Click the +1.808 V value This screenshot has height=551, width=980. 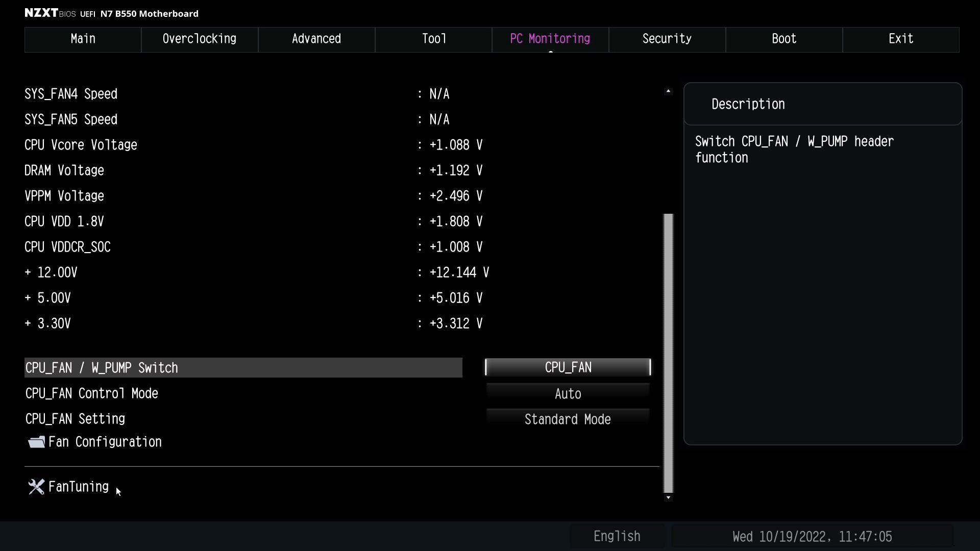click(456, 221)
